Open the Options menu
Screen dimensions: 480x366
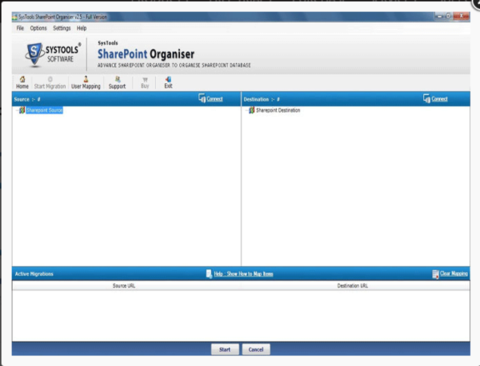(38, 28)
